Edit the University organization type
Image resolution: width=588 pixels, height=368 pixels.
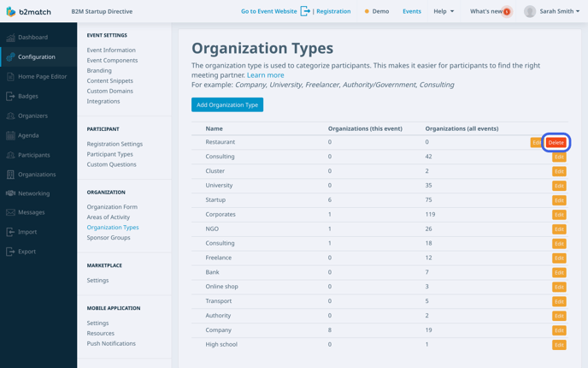(559, 186)
